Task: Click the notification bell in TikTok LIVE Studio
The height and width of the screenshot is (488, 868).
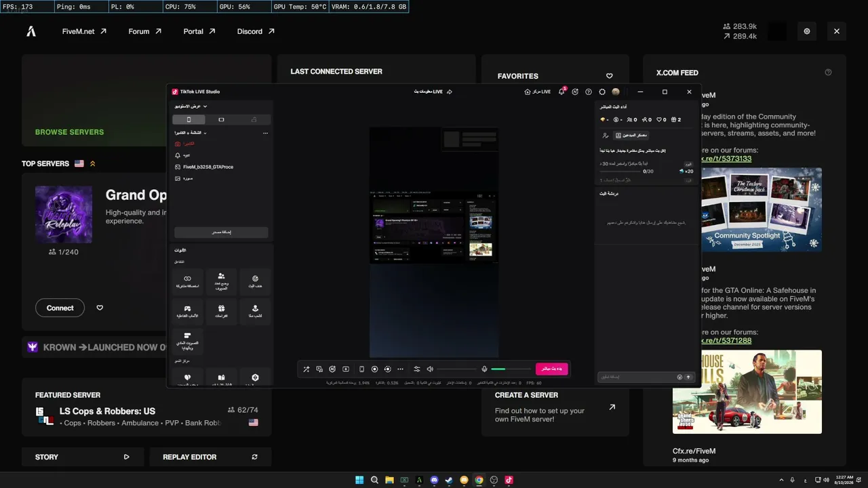Action: 561,91
